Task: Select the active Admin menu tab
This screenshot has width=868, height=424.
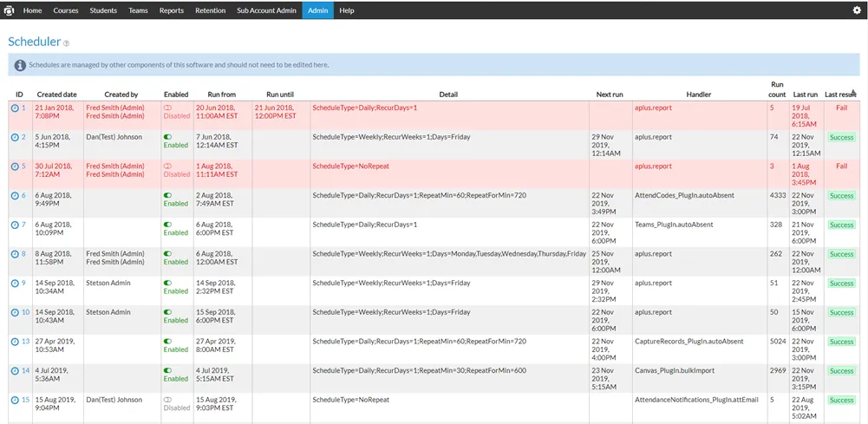Action: [x=317, y=10]
